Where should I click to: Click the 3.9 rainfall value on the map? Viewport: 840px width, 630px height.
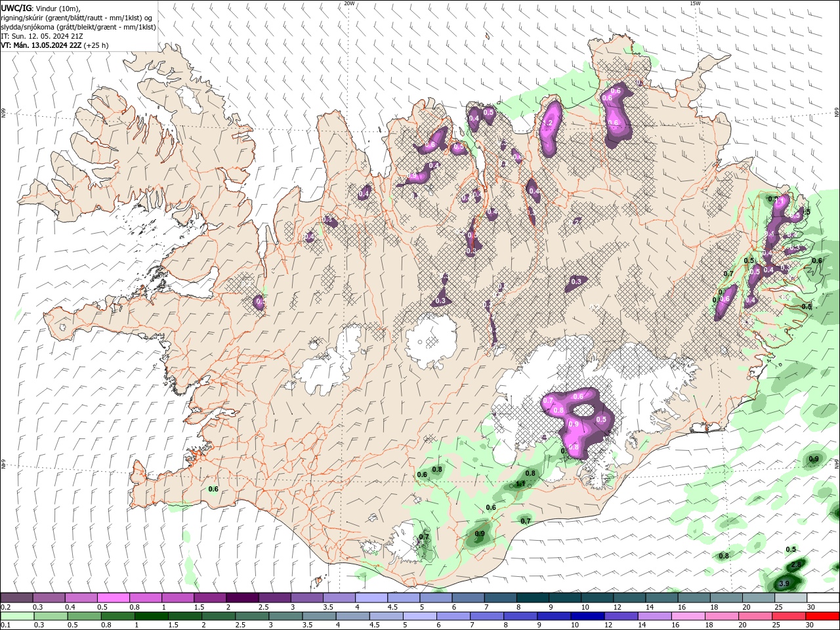tap(784, 583)
